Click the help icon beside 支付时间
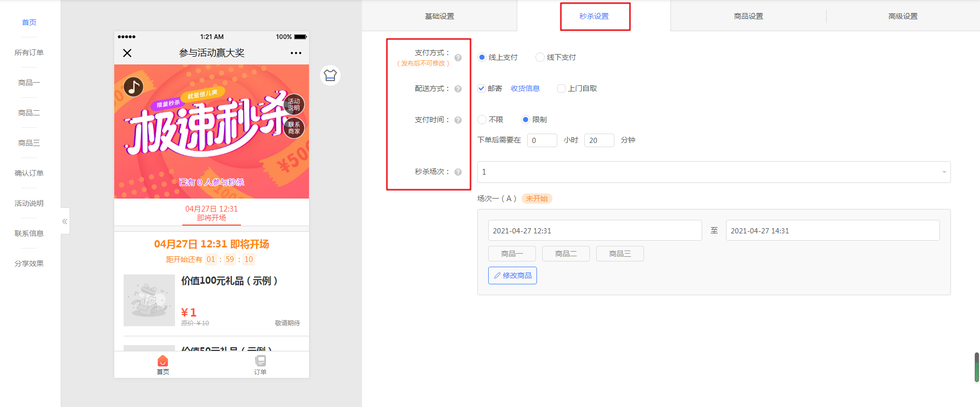 tap(458, 120)
